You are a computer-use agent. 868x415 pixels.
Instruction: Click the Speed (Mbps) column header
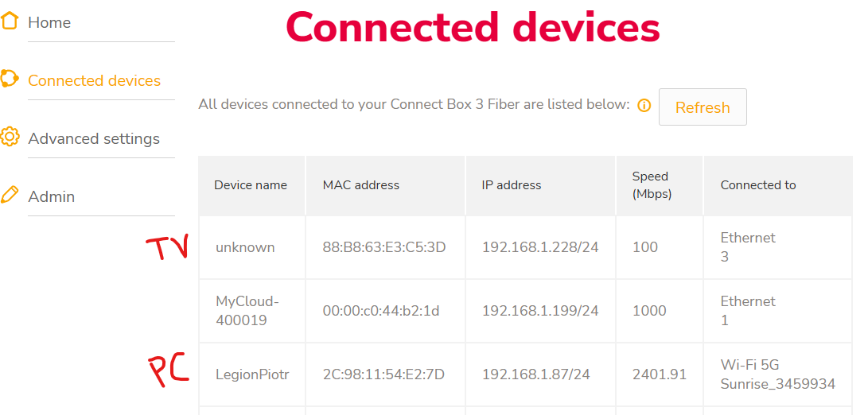click(x=652, y=184)
